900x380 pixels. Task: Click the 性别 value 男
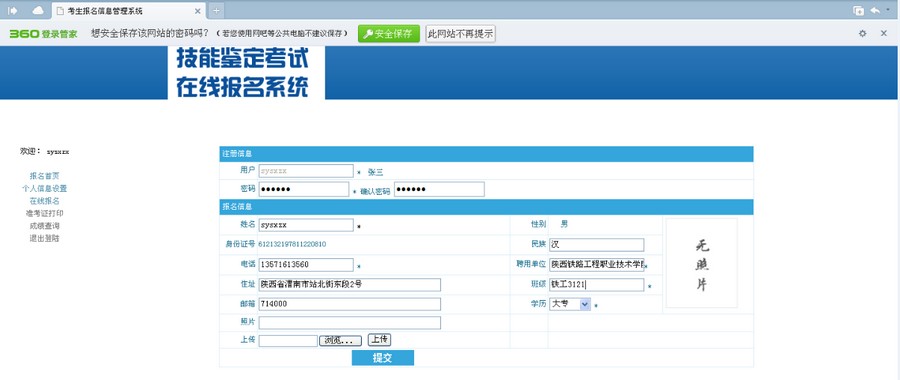[x=564, y=224]
